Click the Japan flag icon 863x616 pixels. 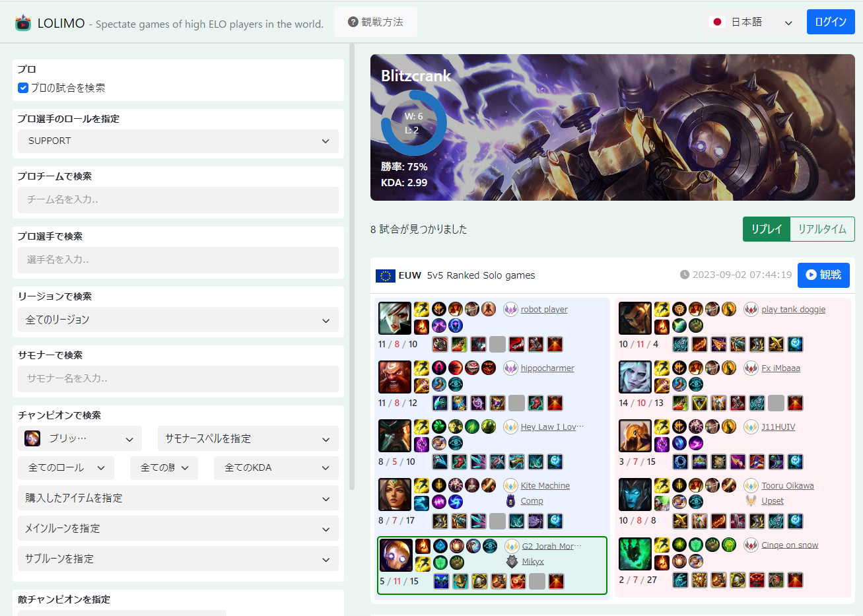click(717, 22)
